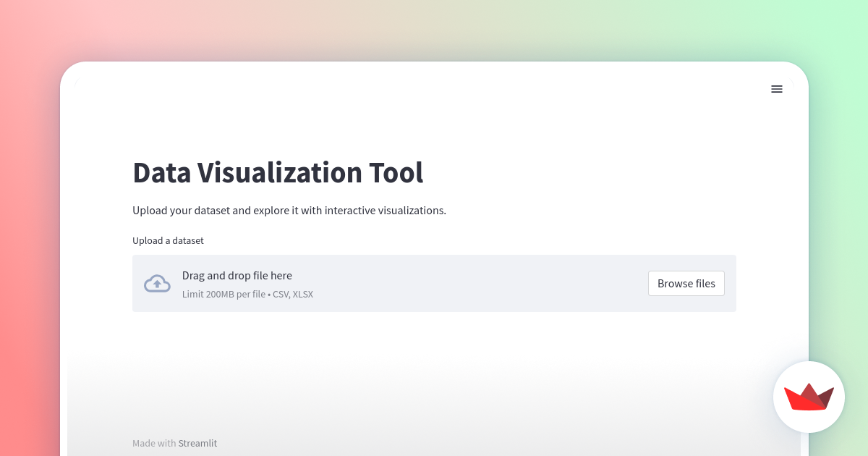Click the 'Upload a dataset' label
Viewport: 868px width, 456px height.
tap(168, 240)
